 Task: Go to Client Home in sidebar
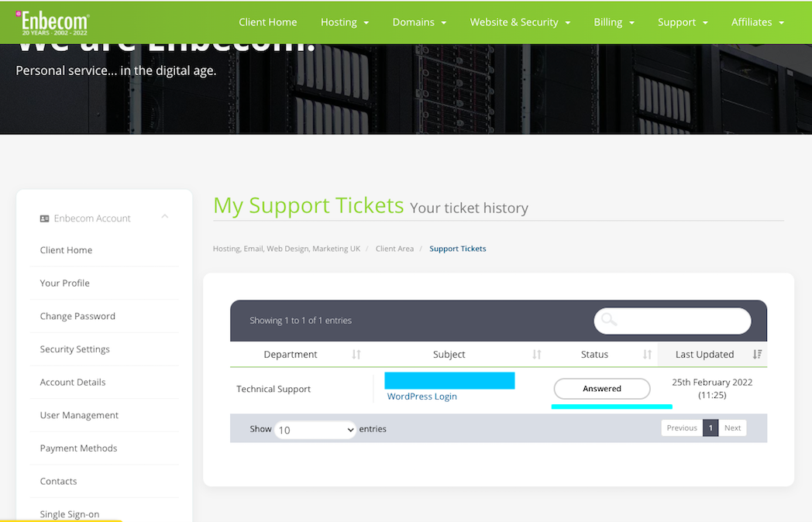click(x=67, y=250)
